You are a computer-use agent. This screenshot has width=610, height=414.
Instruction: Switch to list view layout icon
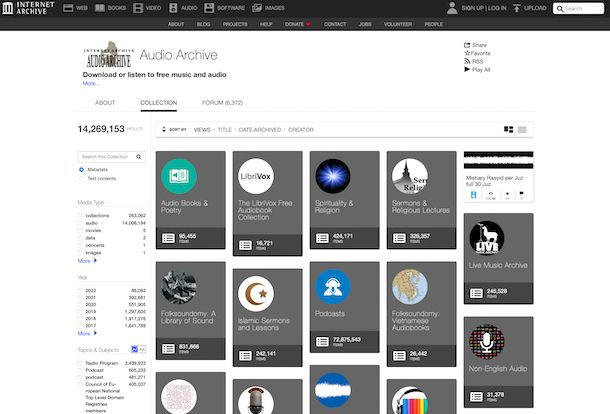click(522, 130)
